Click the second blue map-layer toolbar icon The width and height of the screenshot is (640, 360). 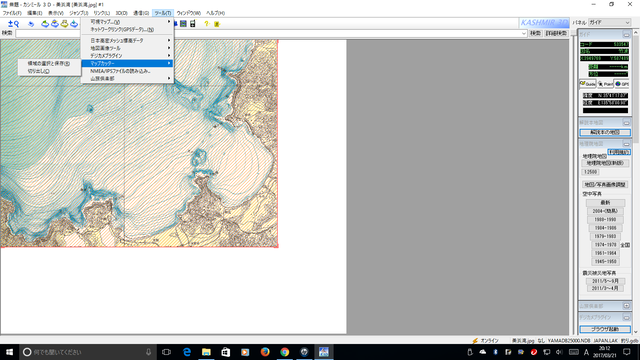coord(55,24)
